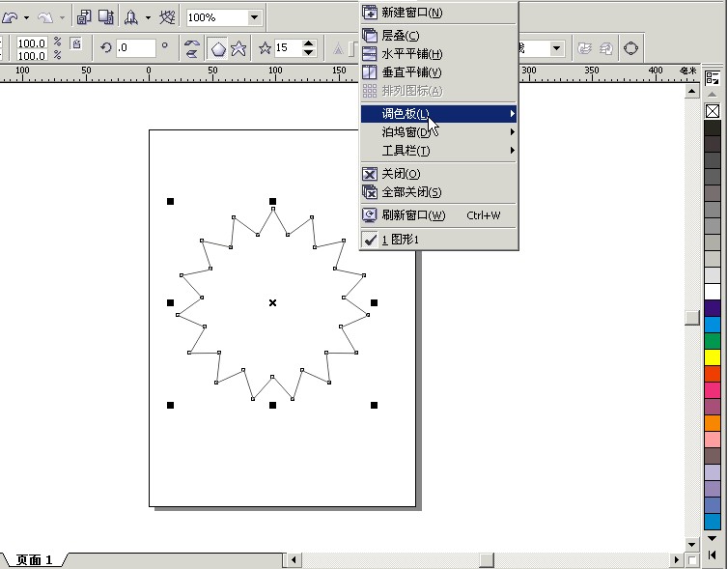The image size is (728, 569).
Task: Click the no-color X swatch
Action: point(713,111)
